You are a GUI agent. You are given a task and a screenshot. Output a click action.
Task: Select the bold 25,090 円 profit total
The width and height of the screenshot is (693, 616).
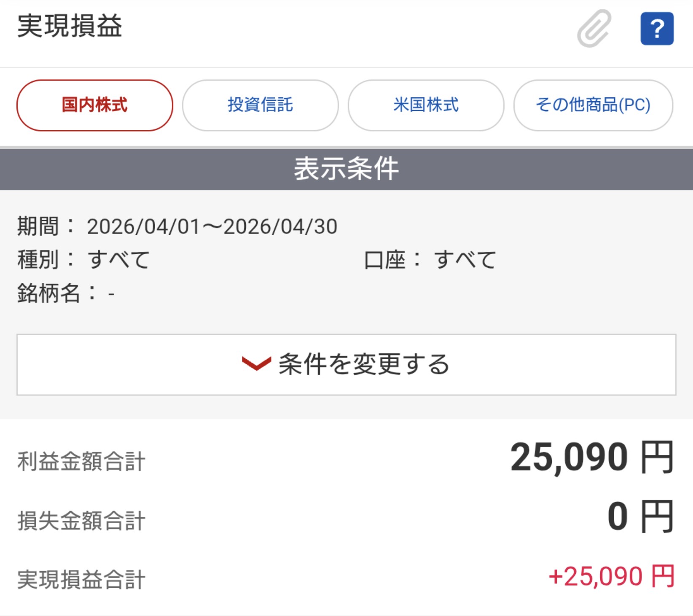pos(591,457)
